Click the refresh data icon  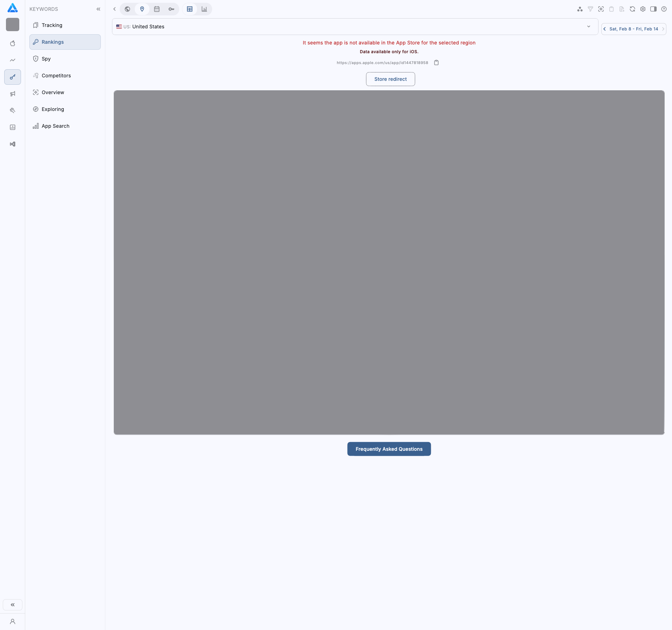(632, 9)
